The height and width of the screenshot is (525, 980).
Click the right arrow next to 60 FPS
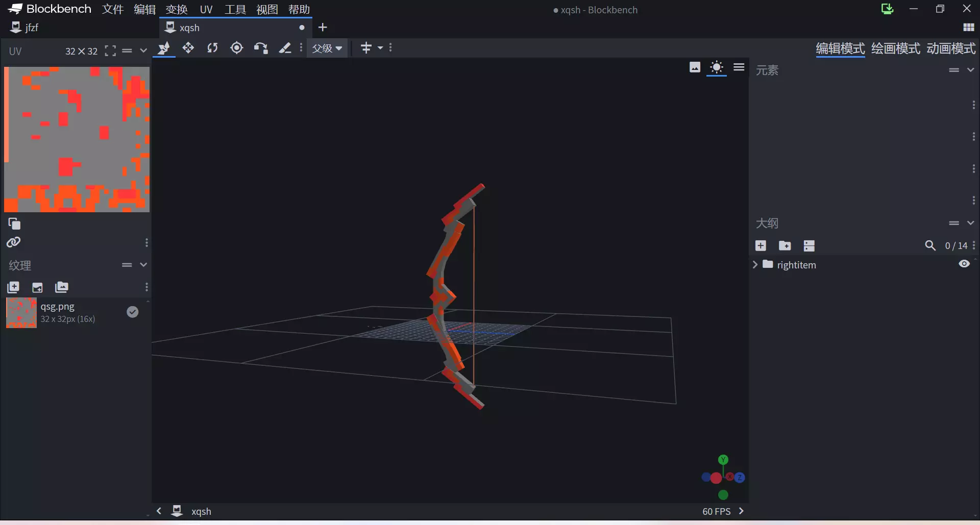pyautogui.click(x=741, y=511)
